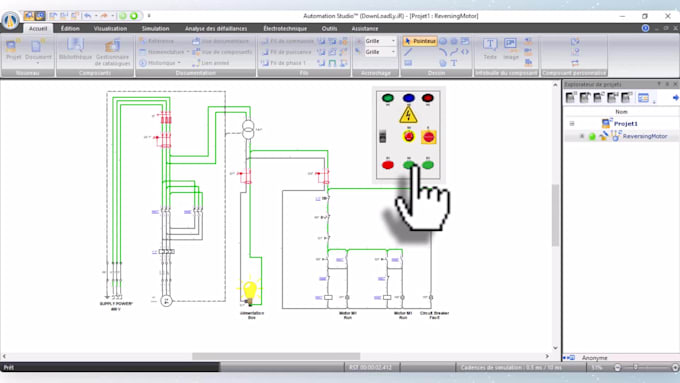This screenshot has height=383, width=680.
Task: Open the Redo history dropdown arrow
Action: 112,16
